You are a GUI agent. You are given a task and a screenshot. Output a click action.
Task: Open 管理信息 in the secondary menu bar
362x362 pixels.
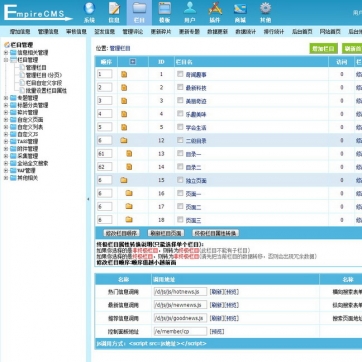(48, 32)
